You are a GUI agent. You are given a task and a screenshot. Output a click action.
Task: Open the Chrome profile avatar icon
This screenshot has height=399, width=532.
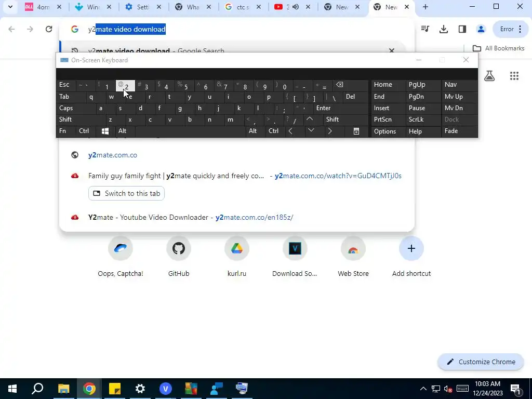pos(481,29)
